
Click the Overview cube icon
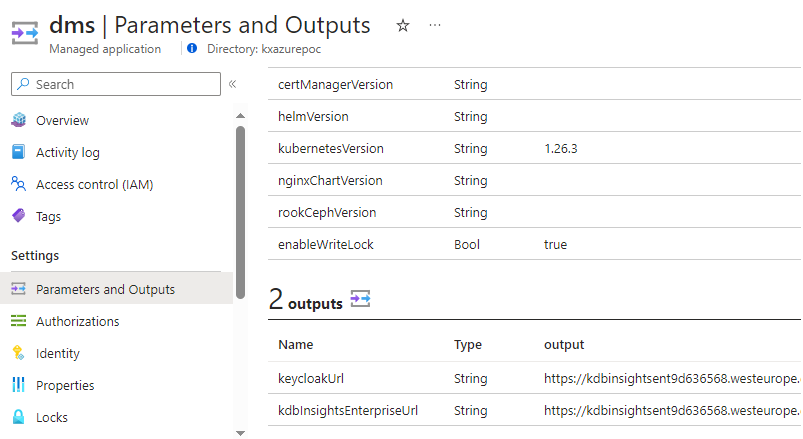(19, 120)
